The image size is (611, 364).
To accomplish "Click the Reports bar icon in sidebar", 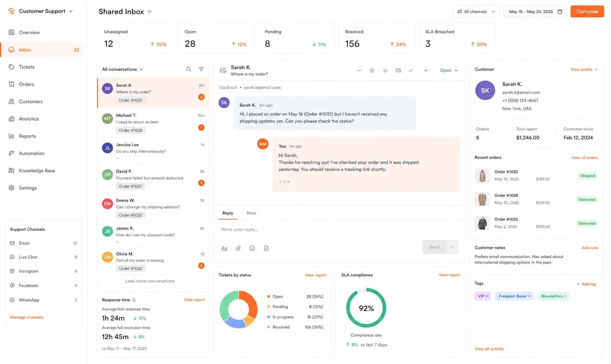I will pos(12,136).
